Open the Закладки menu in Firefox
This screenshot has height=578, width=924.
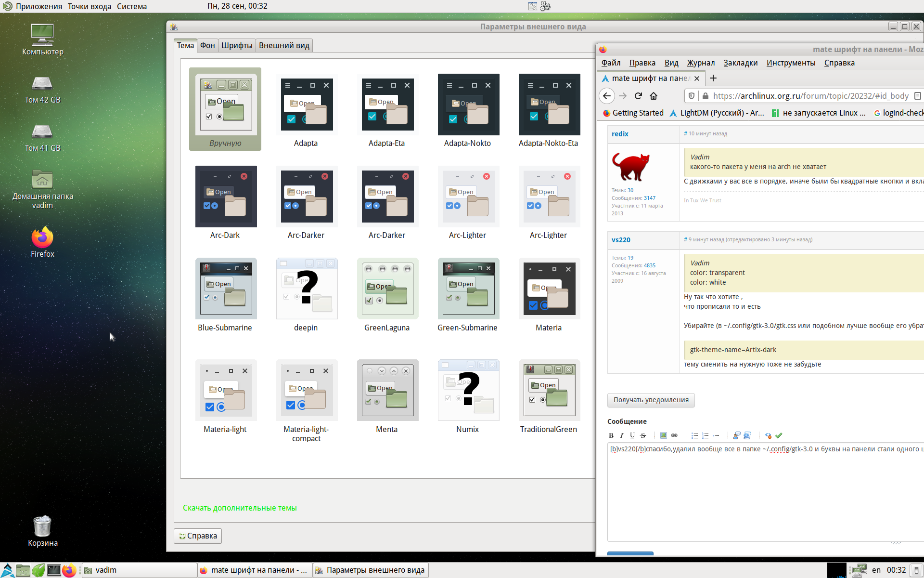[x=740, y=63]
